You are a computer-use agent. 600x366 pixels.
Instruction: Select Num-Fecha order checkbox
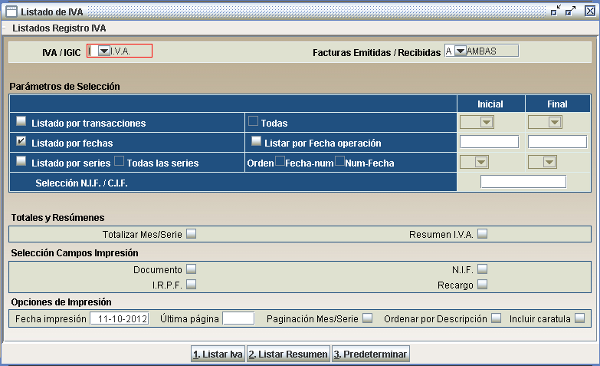point(340,161)
